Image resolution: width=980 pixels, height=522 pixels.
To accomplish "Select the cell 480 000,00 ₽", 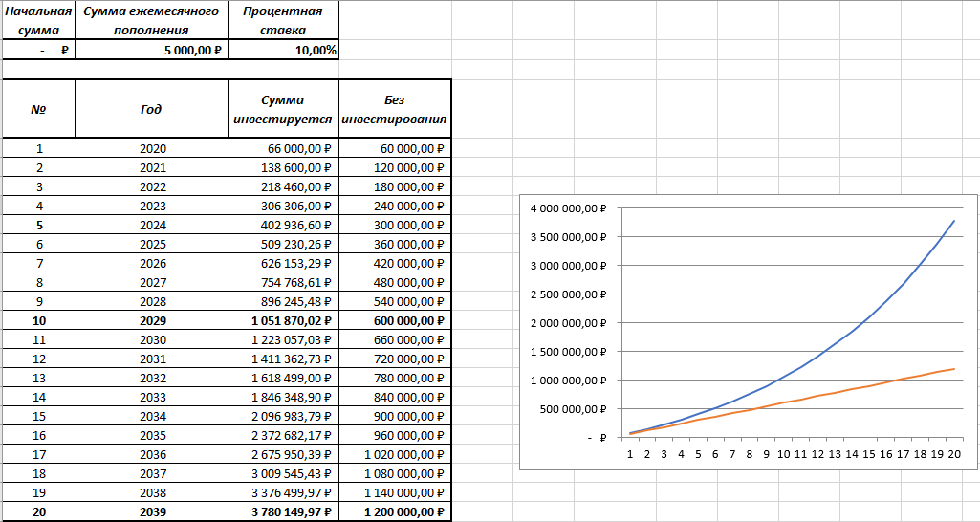I will (x=394, y=283).
